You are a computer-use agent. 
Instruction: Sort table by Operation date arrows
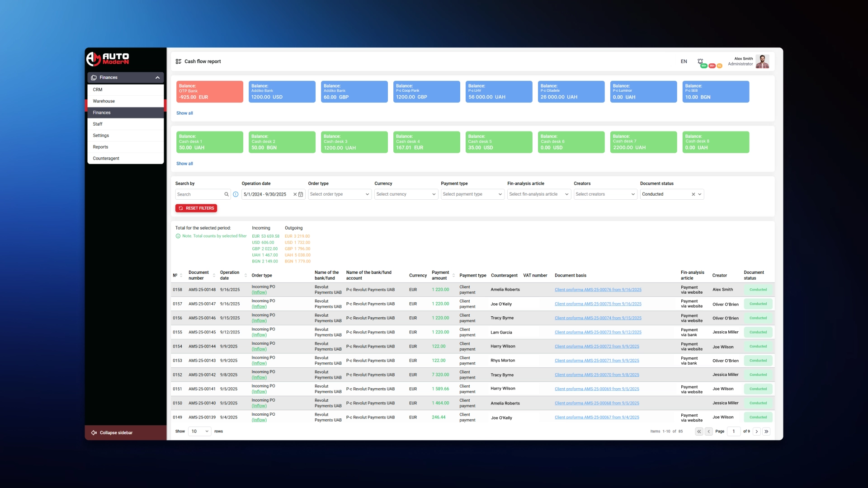pos(245,275)
